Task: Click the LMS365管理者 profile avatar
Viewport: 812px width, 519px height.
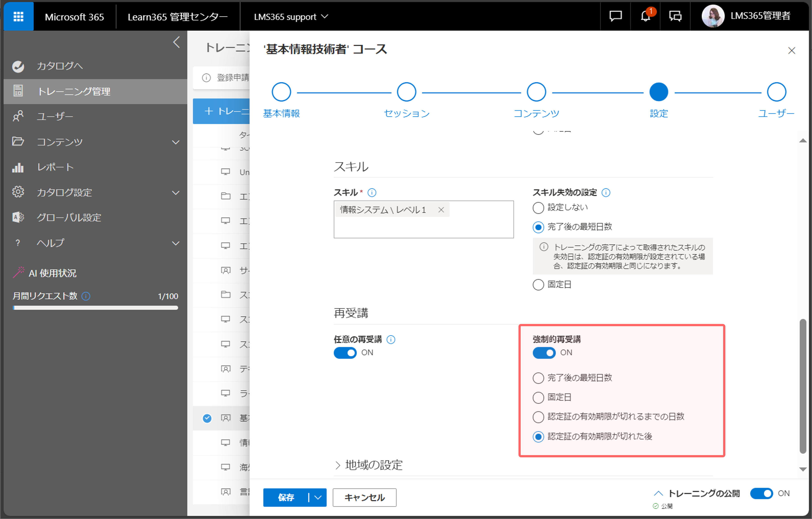Action: pos(712,16)
